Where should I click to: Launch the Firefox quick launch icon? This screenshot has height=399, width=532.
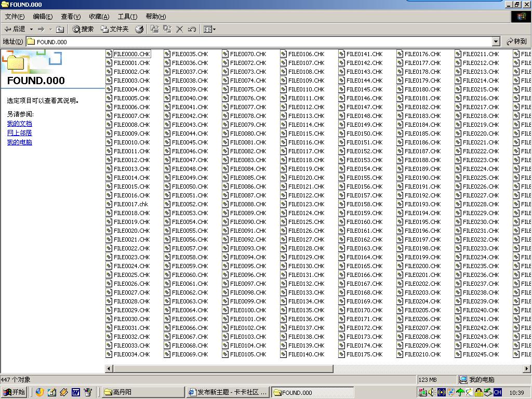tap(39, 392)
